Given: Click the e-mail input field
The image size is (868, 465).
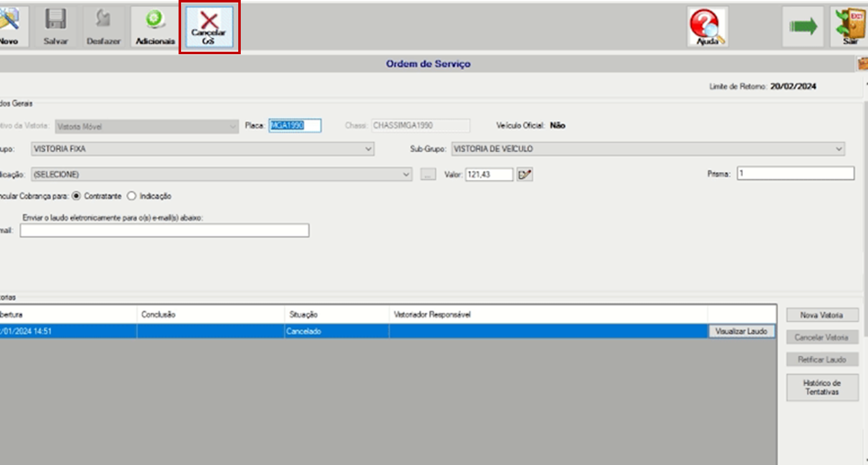Looking at the screenshot, I should coord(165,230).
